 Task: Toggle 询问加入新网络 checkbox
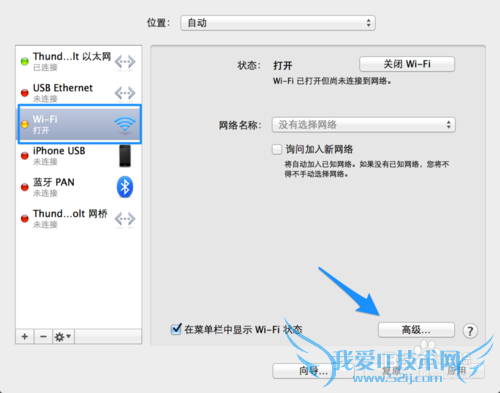coord(277,149)
